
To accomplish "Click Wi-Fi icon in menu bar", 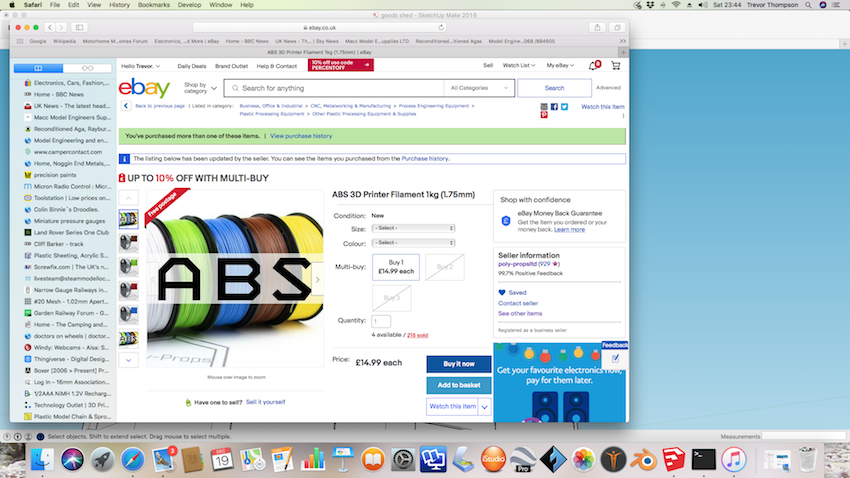I will click(x=675, y=5).
